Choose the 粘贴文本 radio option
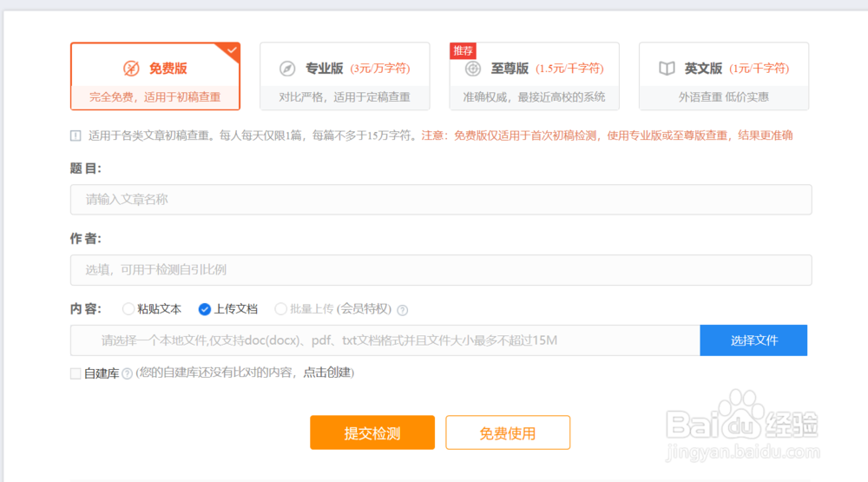Image resolution: width=868 pixels, height=482 pixels. point(128,308)
